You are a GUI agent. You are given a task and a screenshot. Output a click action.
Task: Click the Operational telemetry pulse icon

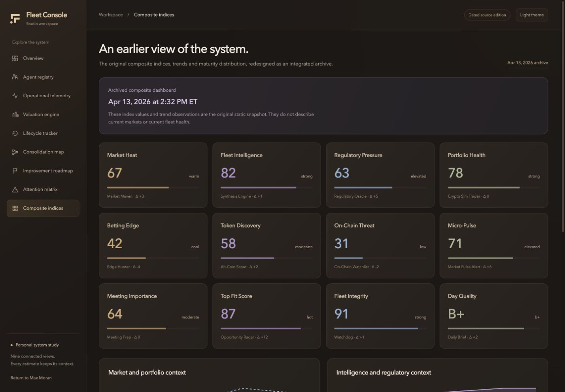[15, 96]
